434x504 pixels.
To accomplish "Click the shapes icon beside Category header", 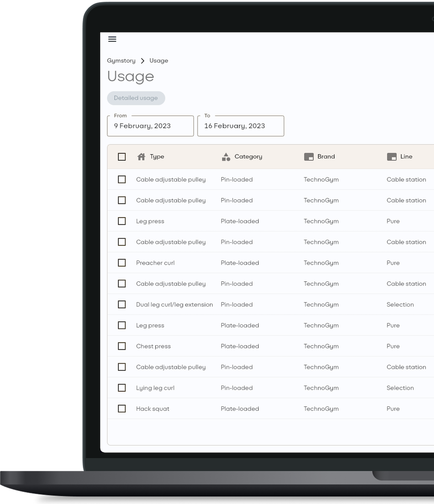I will click(x=226, y=157).
